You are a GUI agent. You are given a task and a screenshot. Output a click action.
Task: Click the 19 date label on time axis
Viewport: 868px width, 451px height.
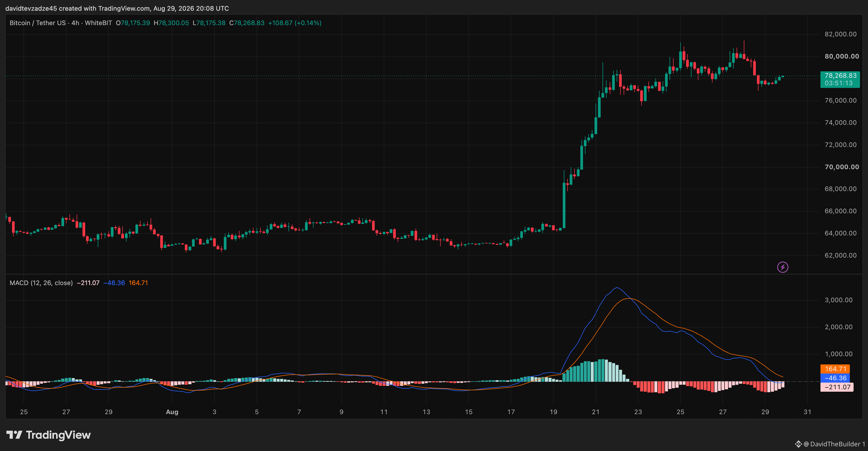tap(553, 412)
